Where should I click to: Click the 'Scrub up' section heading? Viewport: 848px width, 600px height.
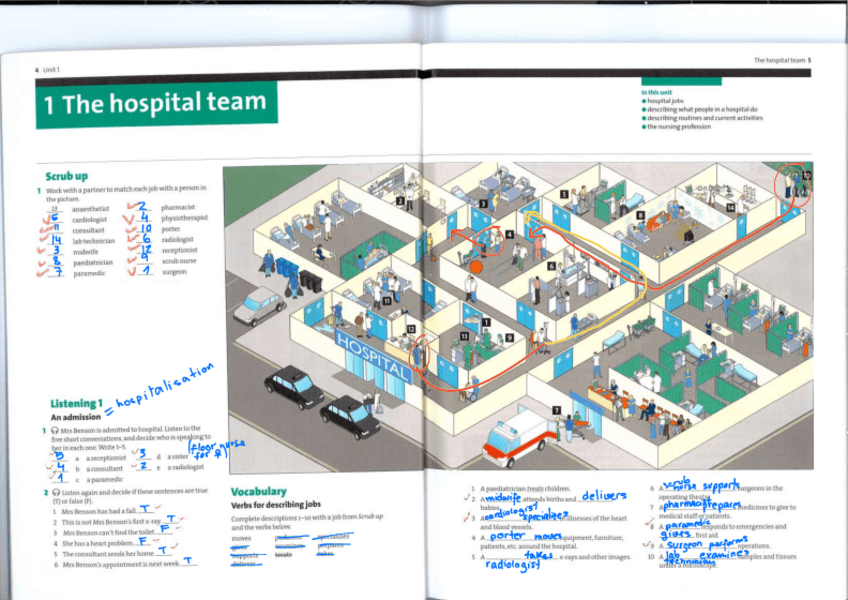pyautogui.click(x=68, y=175)
